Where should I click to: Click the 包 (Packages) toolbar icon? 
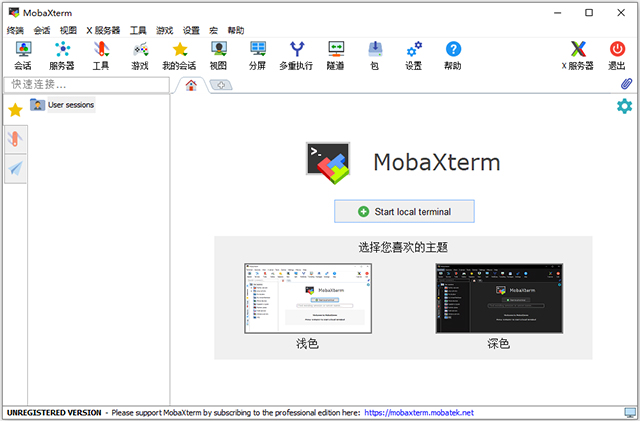pos(375,56)
